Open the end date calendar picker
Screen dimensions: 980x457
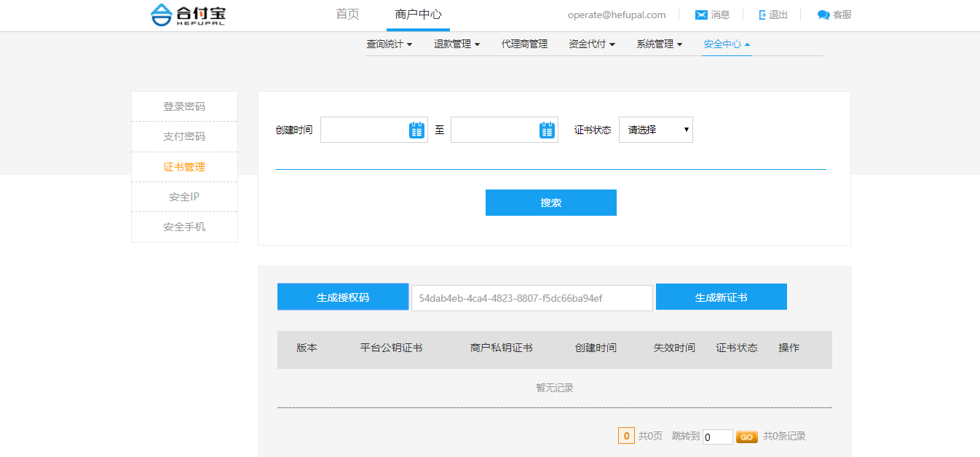547,130
